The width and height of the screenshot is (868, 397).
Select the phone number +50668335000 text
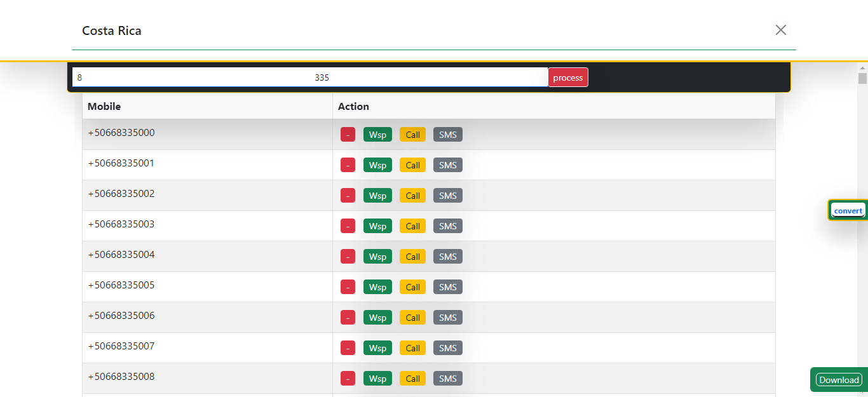(121, 133)
